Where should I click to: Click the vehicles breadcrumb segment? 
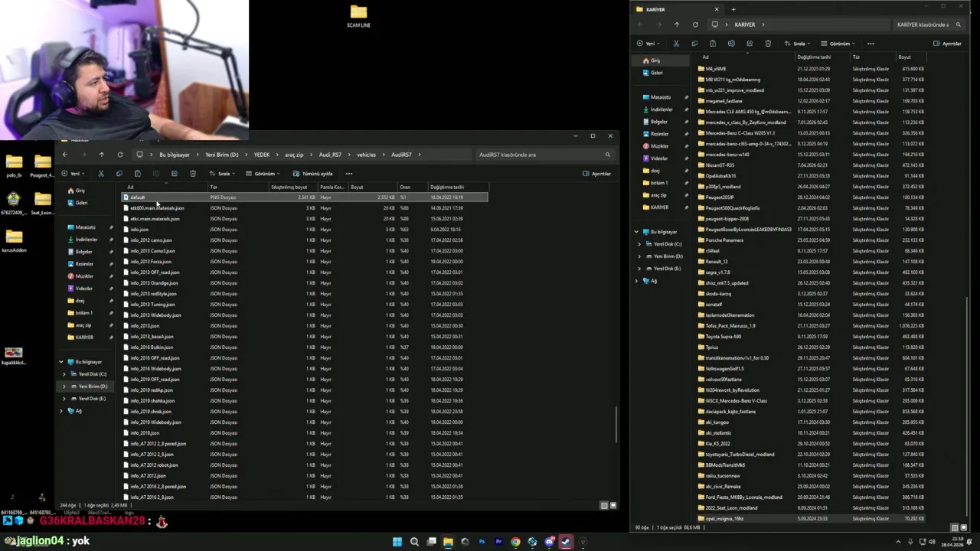click(x=366, y=155)
